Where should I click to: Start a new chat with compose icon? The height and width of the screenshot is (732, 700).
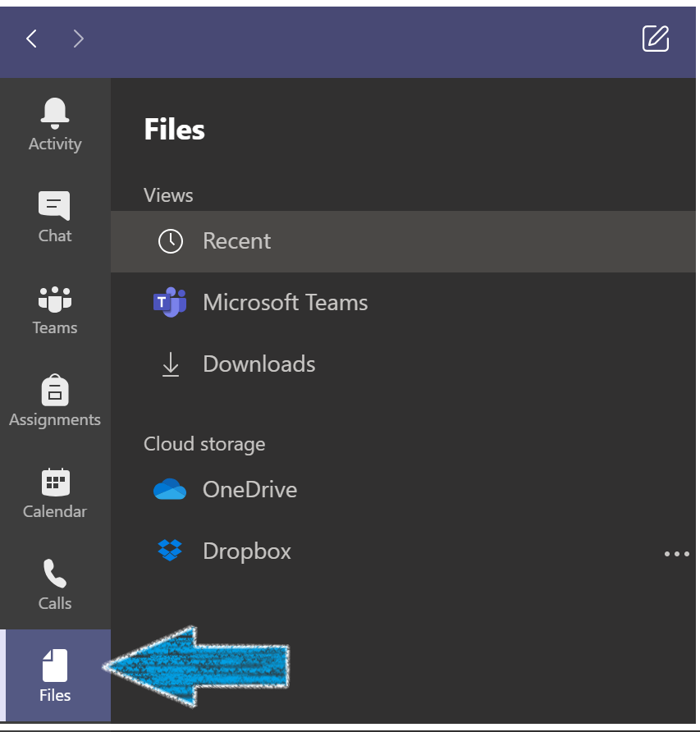(x=655, y=39)
